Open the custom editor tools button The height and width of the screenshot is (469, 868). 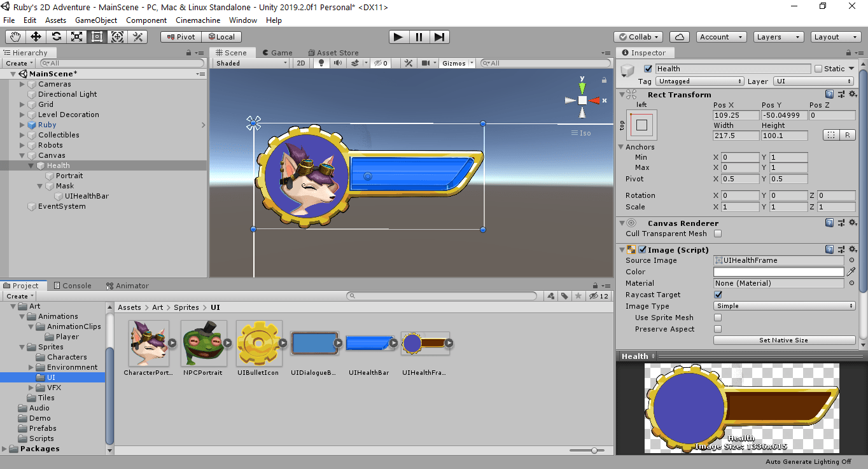137,37
